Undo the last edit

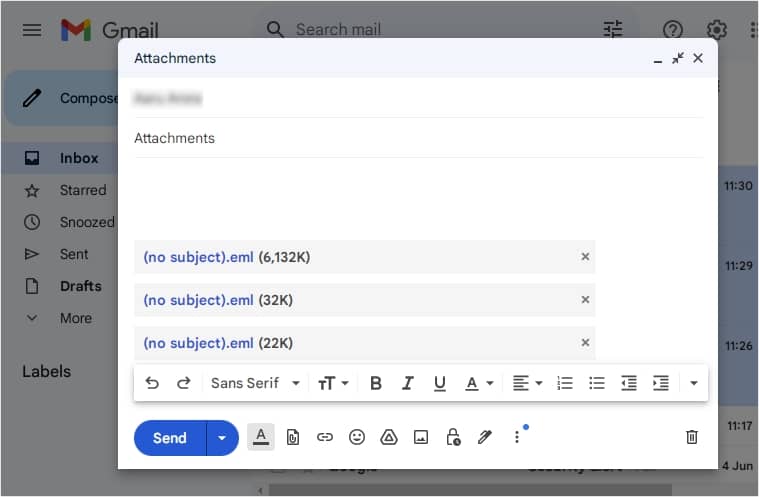tap(152, 383)
